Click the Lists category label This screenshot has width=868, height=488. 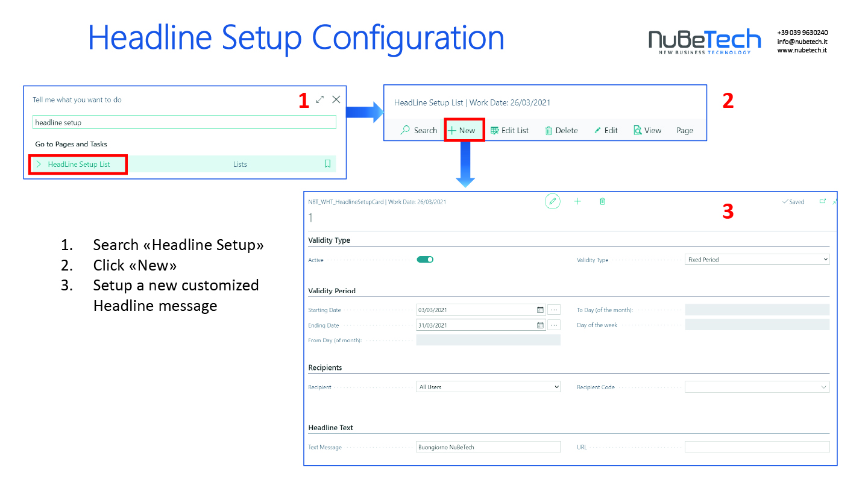(240, 164)
